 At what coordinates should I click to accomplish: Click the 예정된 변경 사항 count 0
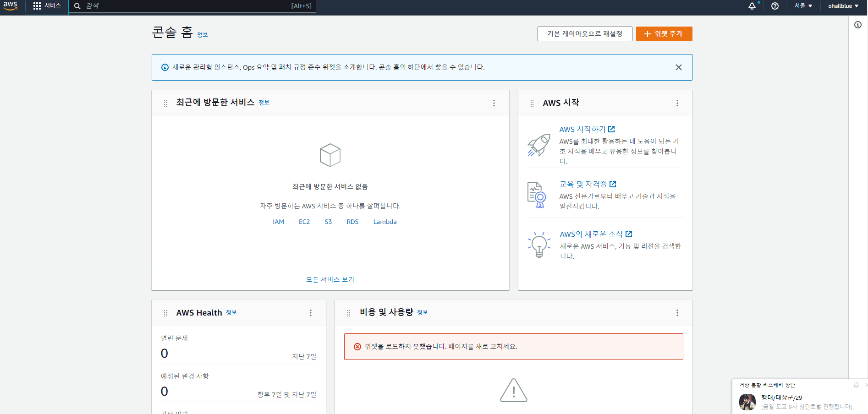tap(165, 392)
